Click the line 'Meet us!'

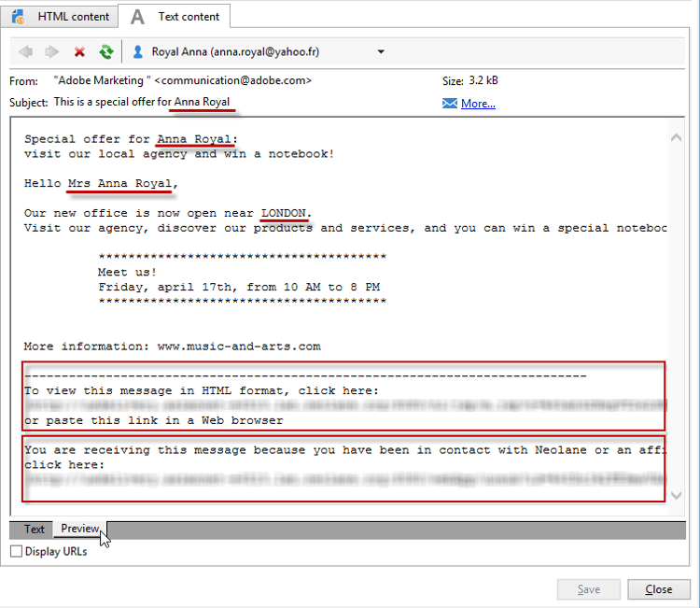pos(127,272)
